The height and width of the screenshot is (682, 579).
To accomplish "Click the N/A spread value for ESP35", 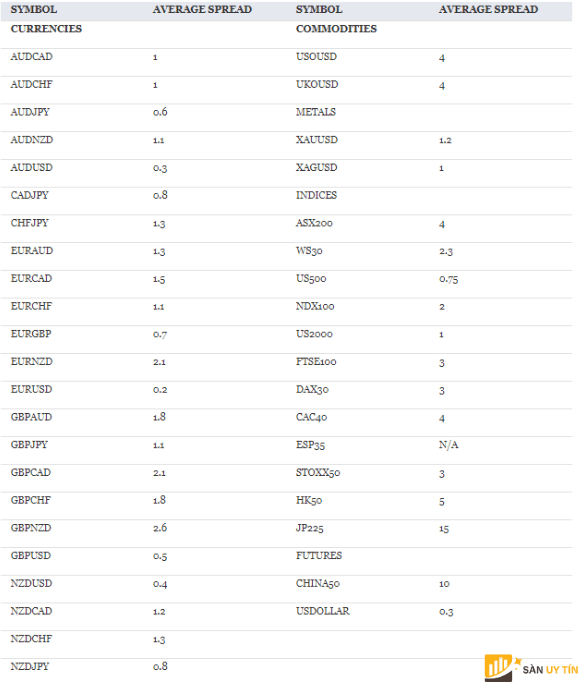I will pyautogui.click(x=448, y=445).
